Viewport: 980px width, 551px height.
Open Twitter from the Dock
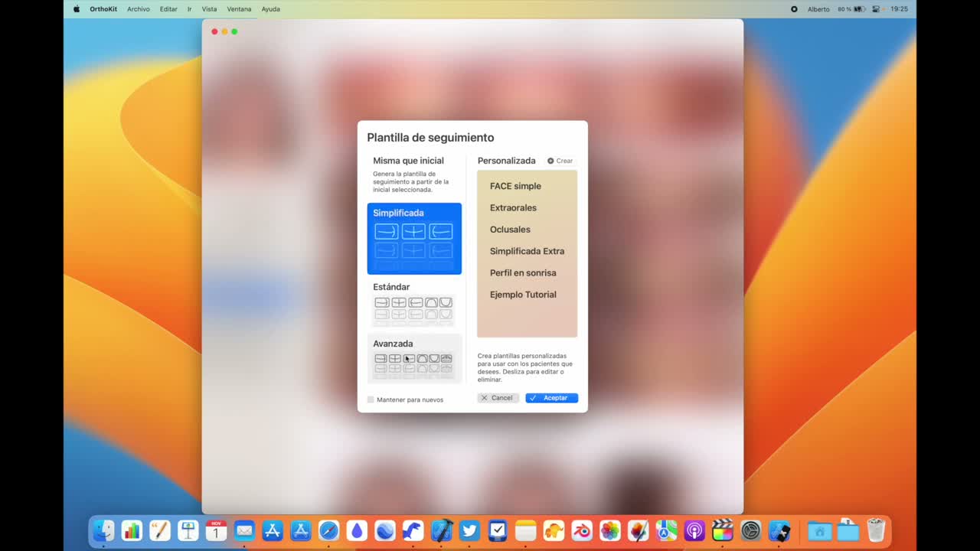point(469,530)
